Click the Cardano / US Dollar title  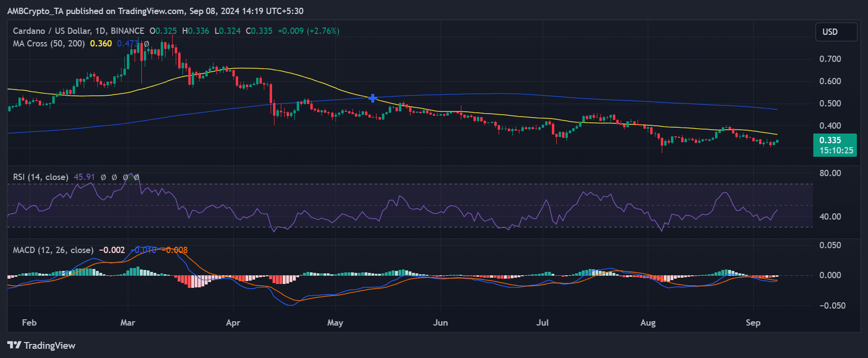tap(78, 31)
